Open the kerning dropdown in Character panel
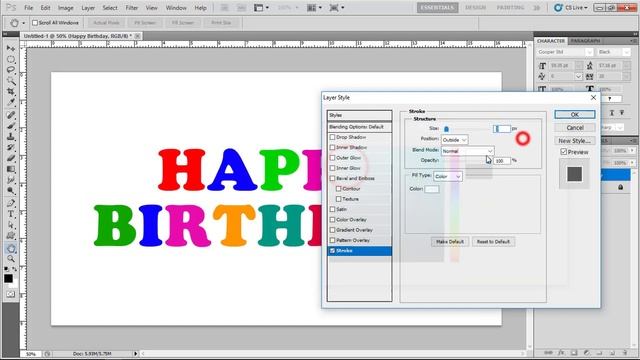Screen dimensions: 640x360 (578, 76)
